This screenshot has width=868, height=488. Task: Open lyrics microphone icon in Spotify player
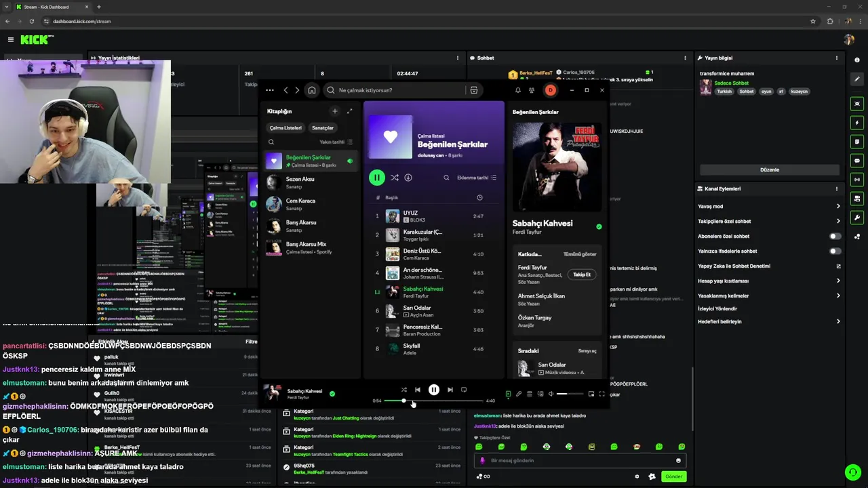[x=519, y=394]
